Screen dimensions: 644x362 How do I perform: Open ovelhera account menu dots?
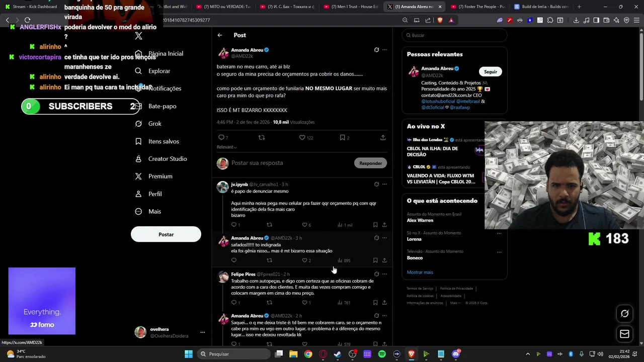pyautogui.click(x=203, y=332)
